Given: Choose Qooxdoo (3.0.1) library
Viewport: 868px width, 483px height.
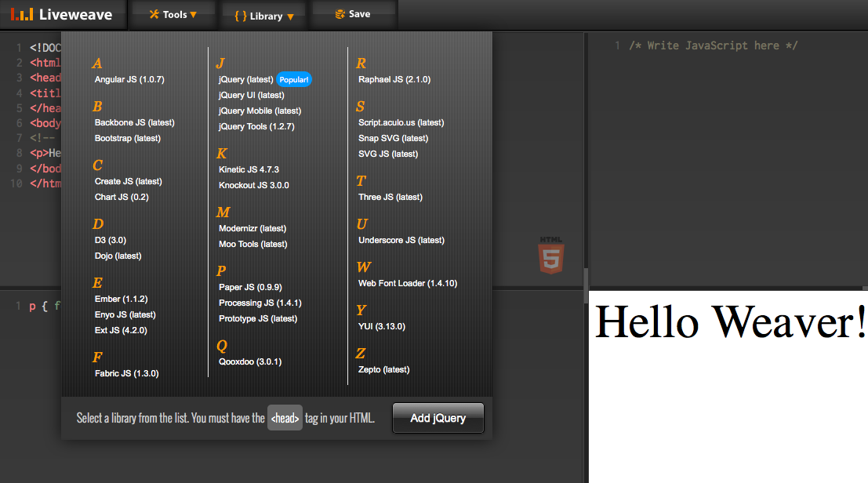Looking at the screenshot, I should [250, 361].
